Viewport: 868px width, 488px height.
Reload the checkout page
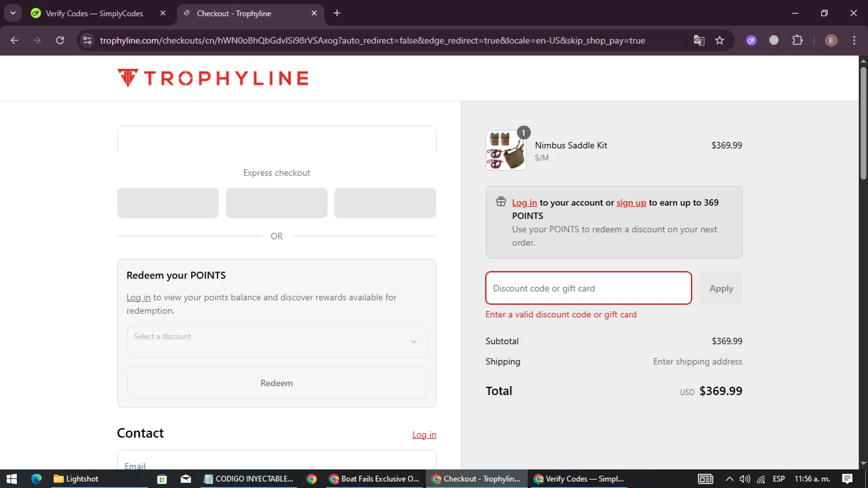pos(60,41)
